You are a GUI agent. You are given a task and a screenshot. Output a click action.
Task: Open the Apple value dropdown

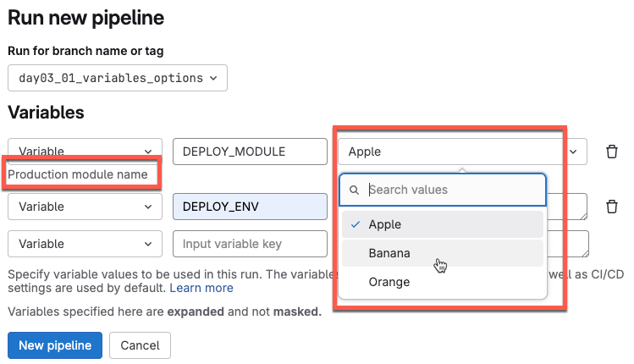coord(449,152)
